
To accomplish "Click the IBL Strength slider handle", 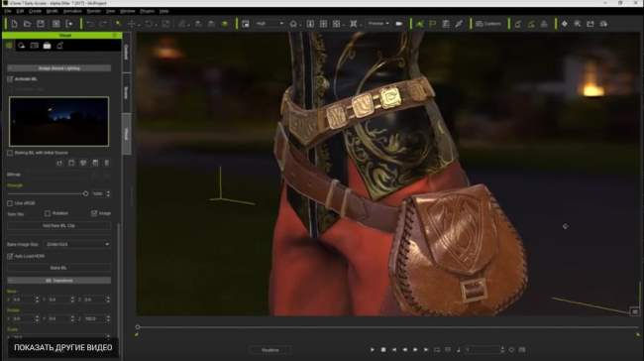I will coord(85,193).
